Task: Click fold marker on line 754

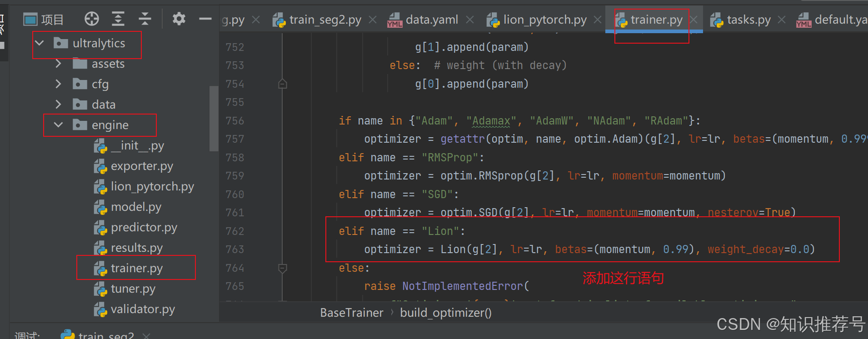Action: [x=282, y=84]
